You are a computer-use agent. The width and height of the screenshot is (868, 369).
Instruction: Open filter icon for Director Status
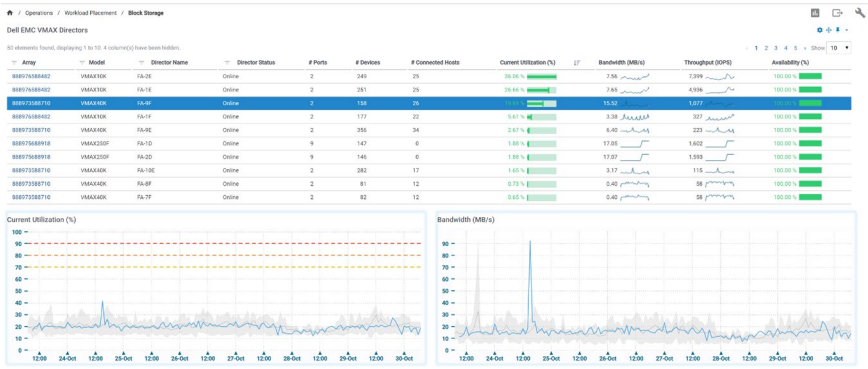click(x=228, y=63)
